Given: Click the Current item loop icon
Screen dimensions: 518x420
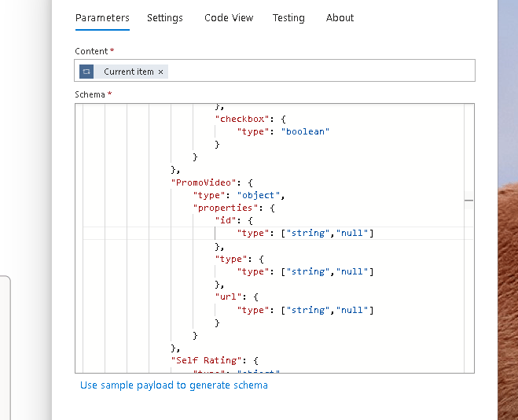Looking at the screenshot, I should pyautogui.click(x=86, y=72).
